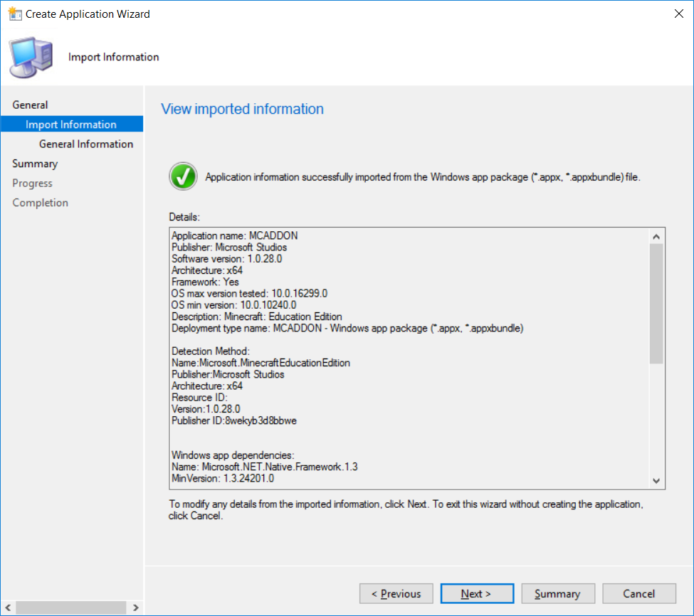This screenshot has height=616, width=694.
Task: Click 'Name:Microsoft.MinecraftEducationEdition' line
Action: point(261,363)
